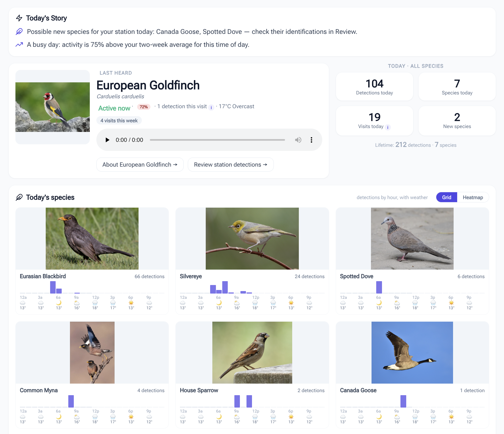Click the 7 Species today stat card
This screenshot has width=504, height=434.
coord(457,86)
